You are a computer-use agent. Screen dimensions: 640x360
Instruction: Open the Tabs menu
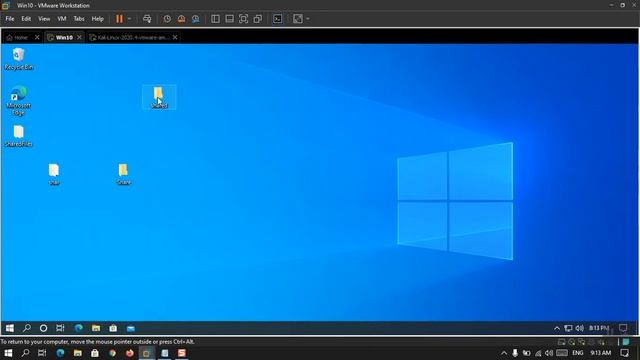click(x=79, y=19)
